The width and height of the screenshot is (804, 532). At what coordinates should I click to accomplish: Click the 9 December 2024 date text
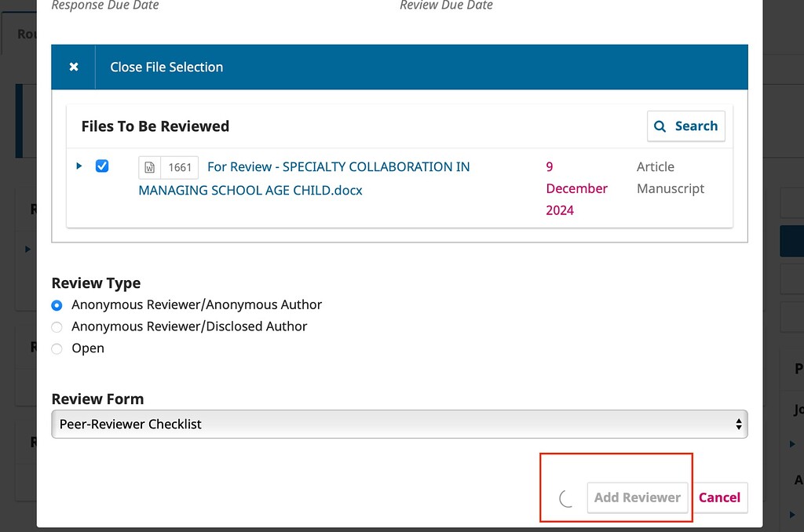point(576,188)
